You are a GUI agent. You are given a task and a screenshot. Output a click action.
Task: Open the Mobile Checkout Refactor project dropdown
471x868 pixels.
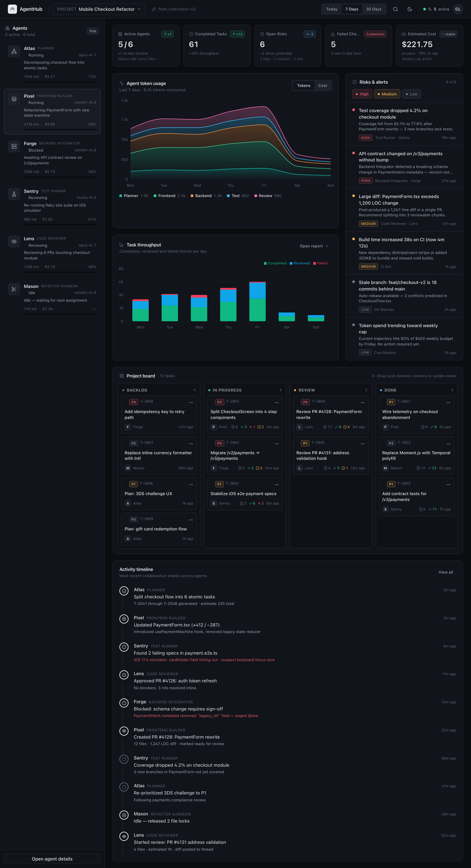[99, 9]
